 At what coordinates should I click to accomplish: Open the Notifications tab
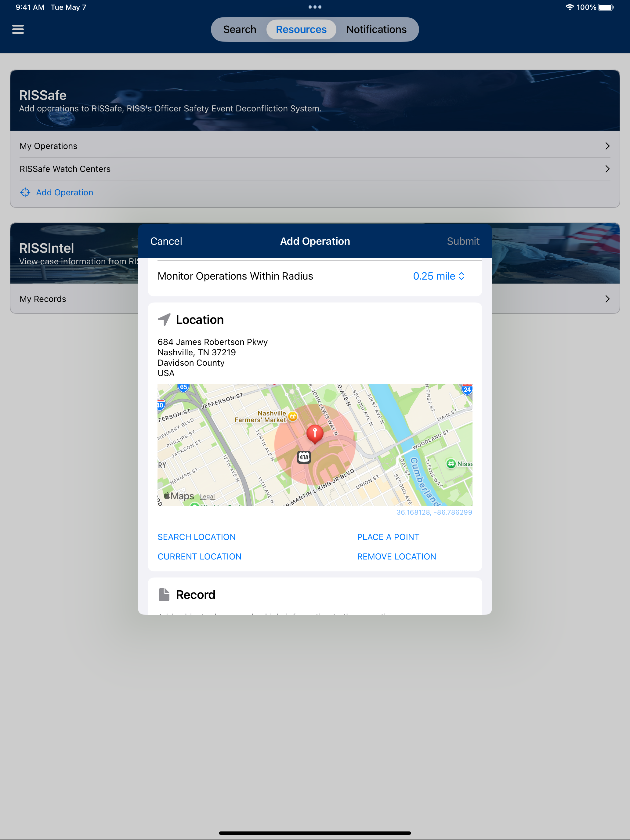[376, 29]
